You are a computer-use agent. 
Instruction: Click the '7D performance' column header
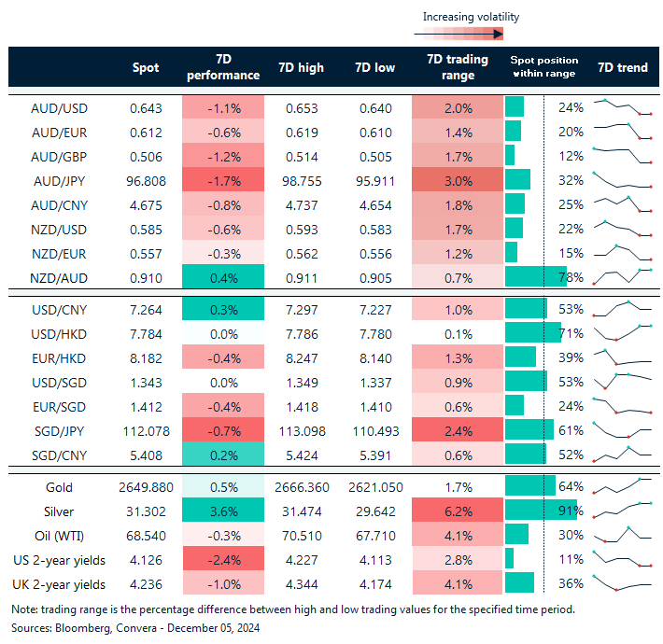click(223, 67)
